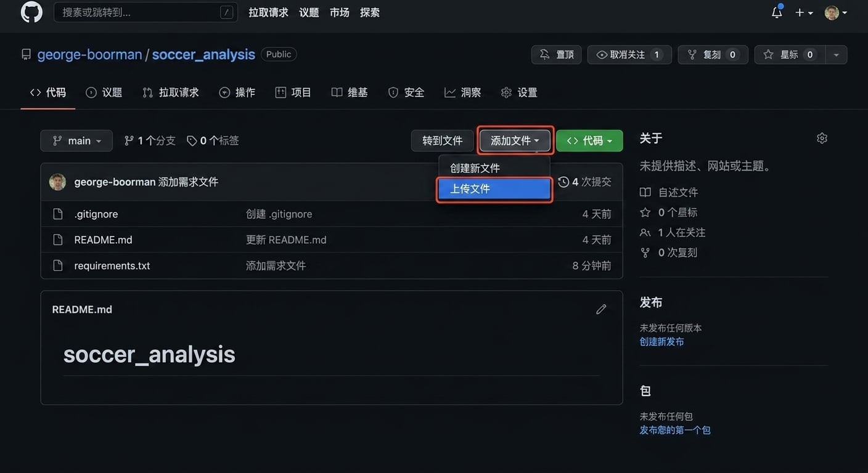Open the 发布 releases heading
Image resolution: width=868 pixels, height=473 pixels.
(651, 302)
